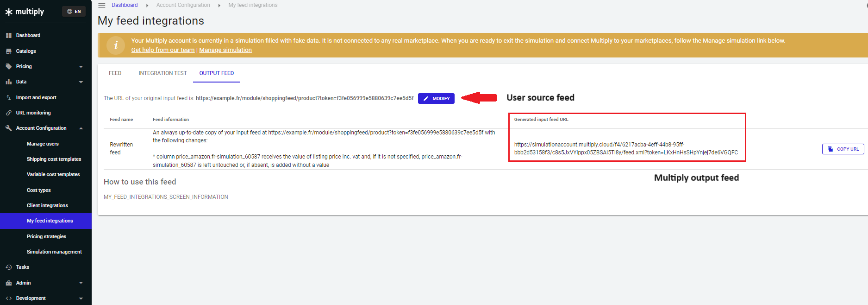Click the Generated input feed URL header

[541, 120]
